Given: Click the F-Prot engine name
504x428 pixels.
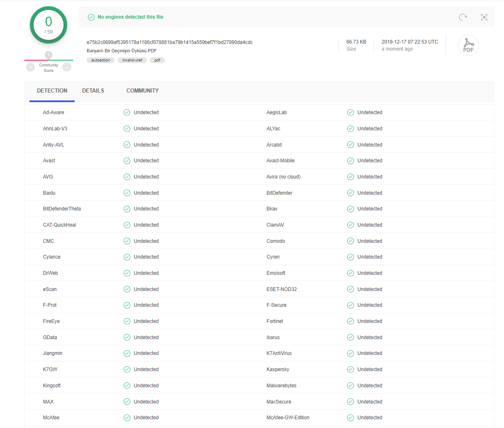Looking at the screenshot, I should pyautogui.click(x=50, y=305).
